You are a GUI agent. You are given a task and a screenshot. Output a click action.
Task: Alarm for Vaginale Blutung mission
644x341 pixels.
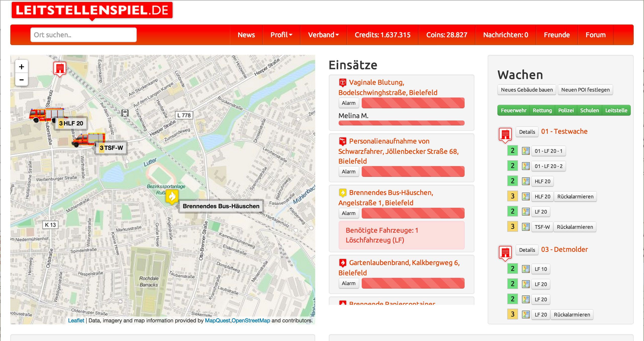[349, 103]
